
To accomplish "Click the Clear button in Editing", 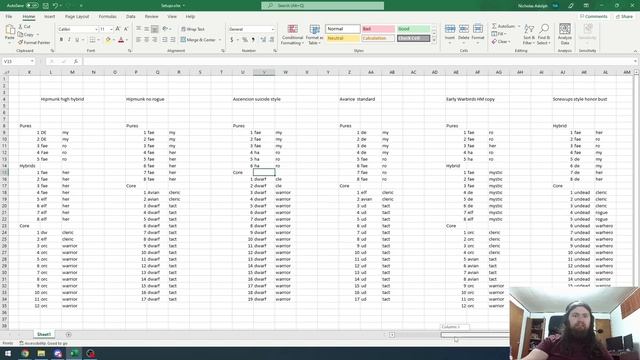I will click(500, 42).
